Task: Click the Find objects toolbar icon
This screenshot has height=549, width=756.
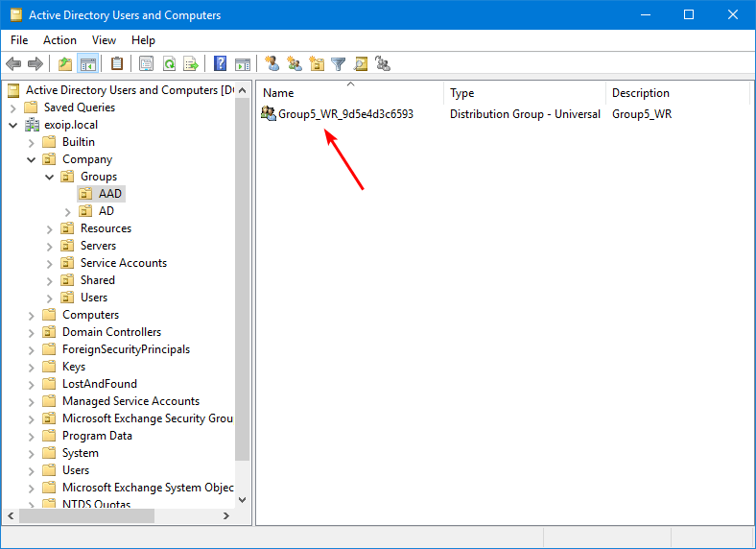Action: coord(361,64)
